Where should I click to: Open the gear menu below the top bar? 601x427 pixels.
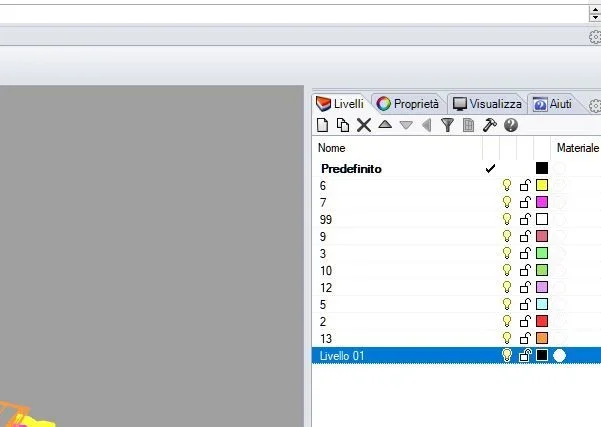tap(594, 37)
